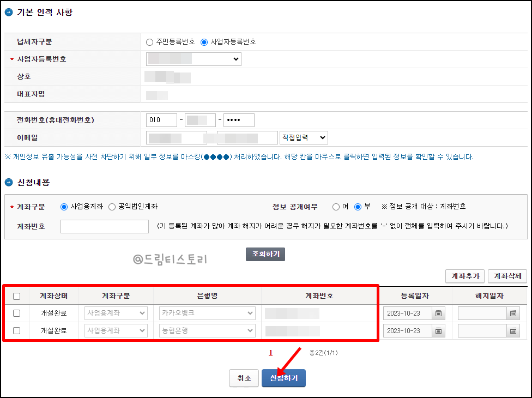Click the 취소 cancel button
Viewport: 532px width, 398px height.
point(244,378)
